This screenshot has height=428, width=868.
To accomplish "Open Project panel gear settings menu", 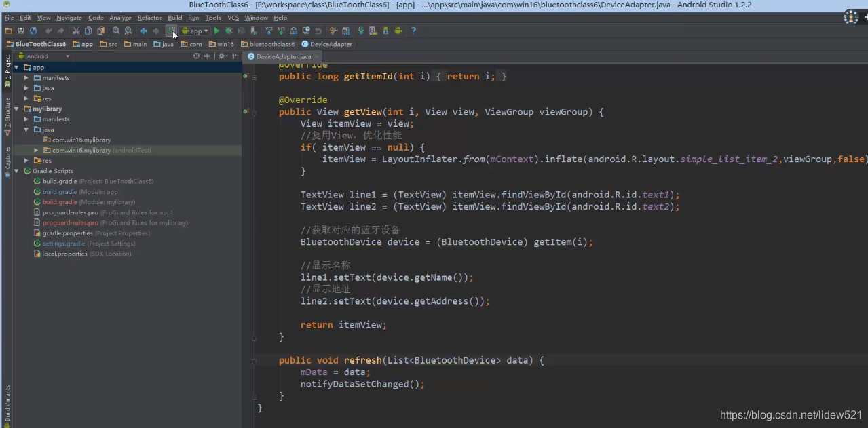I will click(x=221, y=56).
